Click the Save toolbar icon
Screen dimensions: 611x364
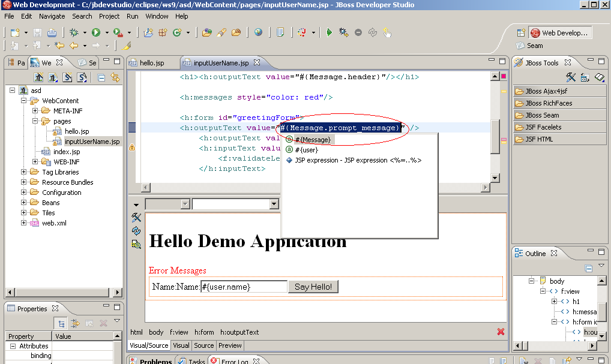pyautogui.click(x=37, y=32)
